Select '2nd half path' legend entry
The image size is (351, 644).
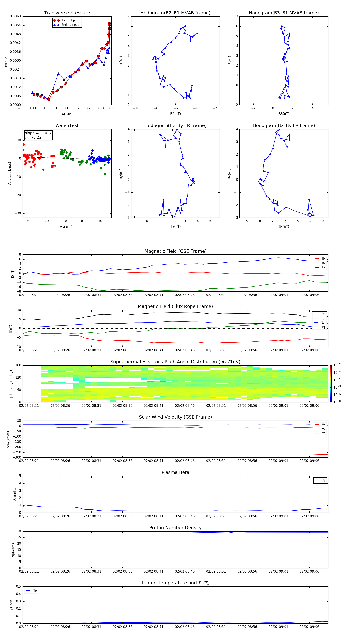point(67,25)
